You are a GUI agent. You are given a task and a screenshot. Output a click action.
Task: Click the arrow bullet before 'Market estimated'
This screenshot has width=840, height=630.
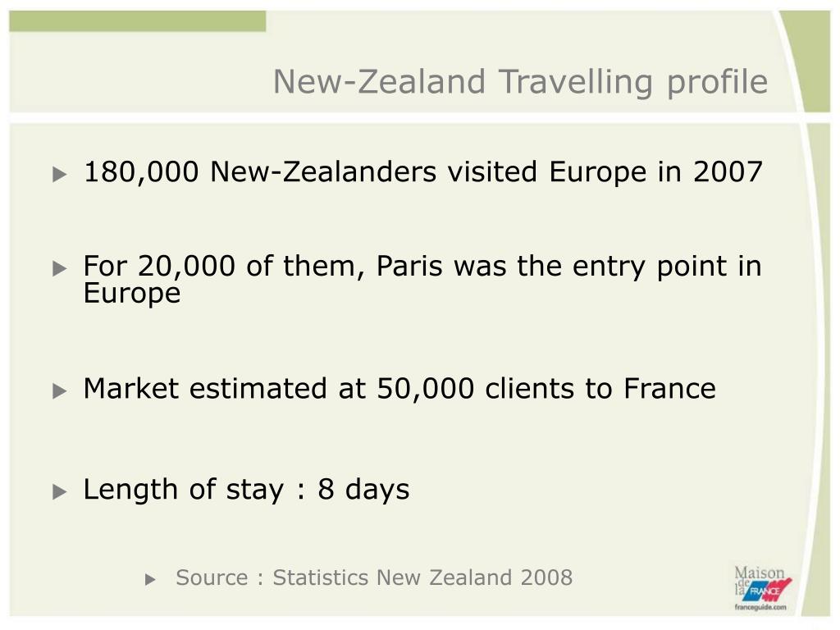click(59, 391)
